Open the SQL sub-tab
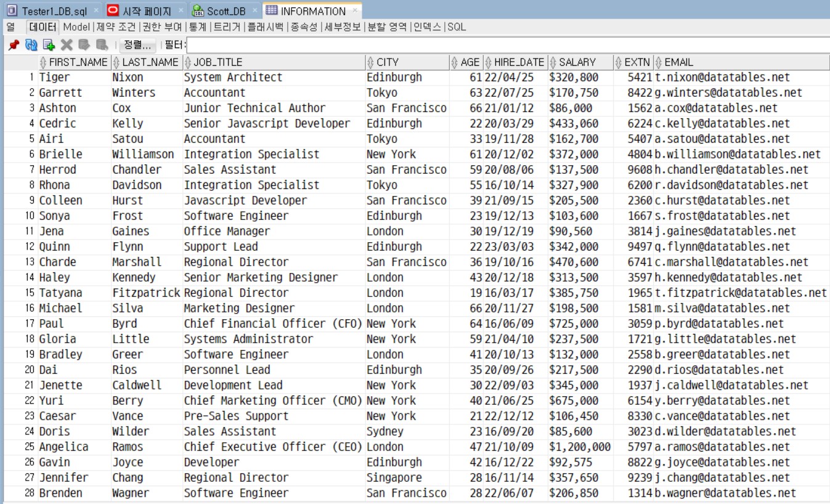Screen dimensions: 830x504 (457, 27)
